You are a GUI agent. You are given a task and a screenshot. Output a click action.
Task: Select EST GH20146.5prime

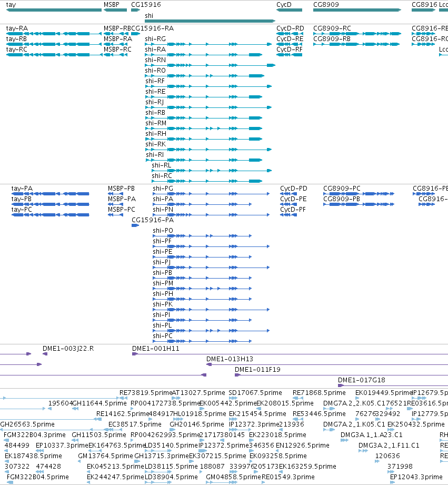(x=197, y=424)
